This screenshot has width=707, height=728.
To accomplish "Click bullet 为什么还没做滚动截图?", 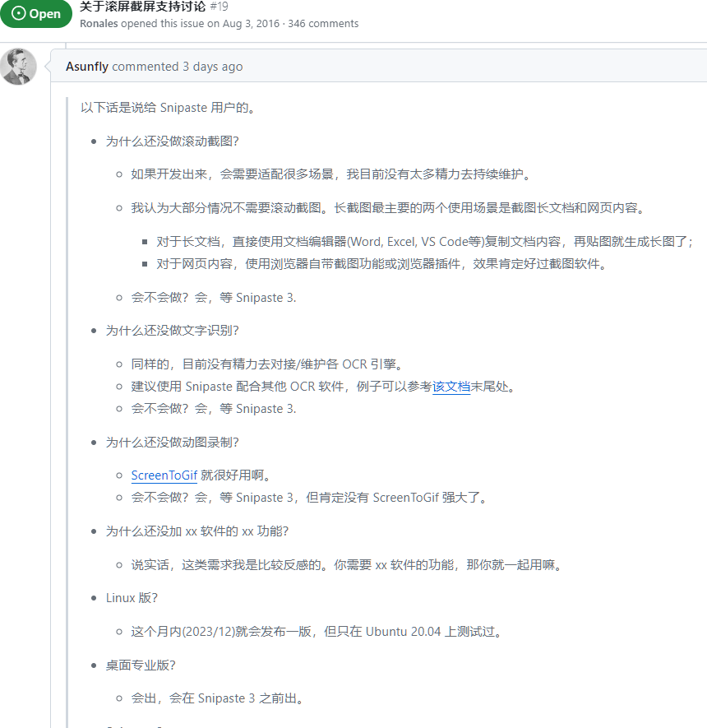I will [x=172, y=141].
